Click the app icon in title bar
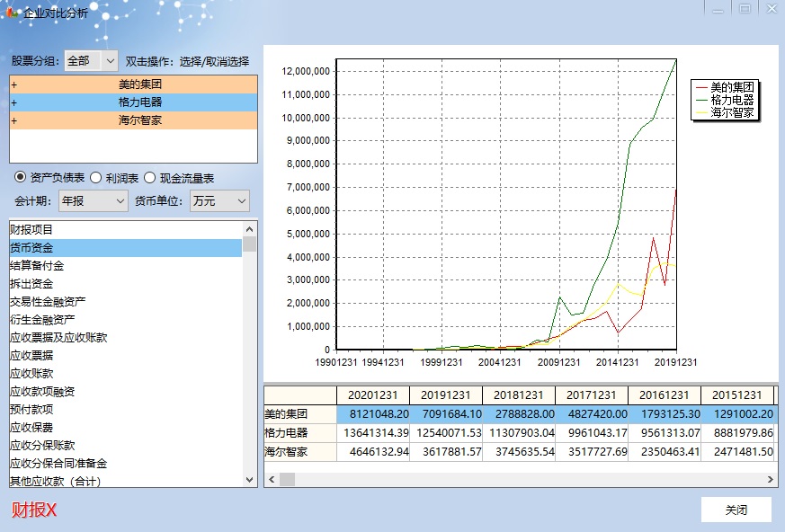Viewport: 785px width, 532px height. [x=13, y=13]
